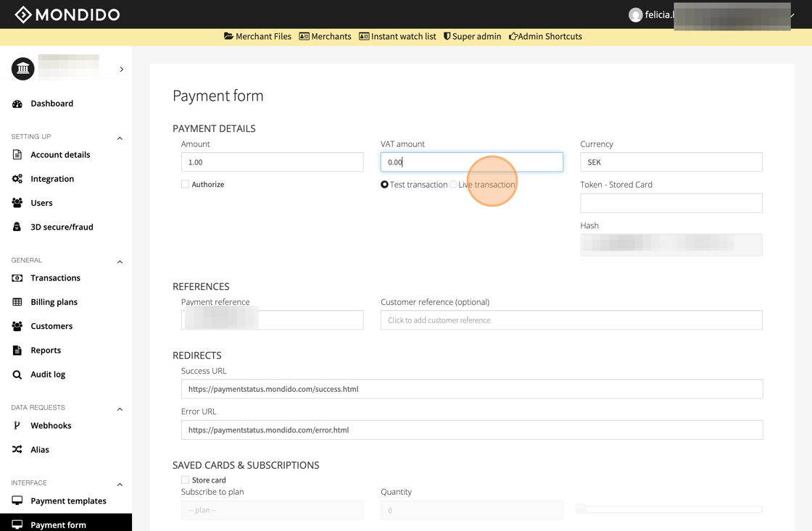Click the Customer reference input field
Viewport: 812px width, 531px height.
(572, 320)
